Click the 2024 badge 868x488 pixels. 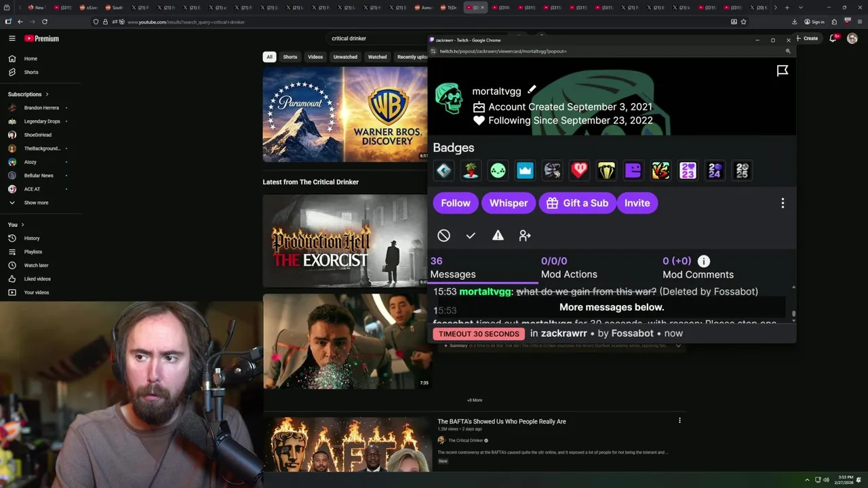pyautogui.click(x=715, y=171)
